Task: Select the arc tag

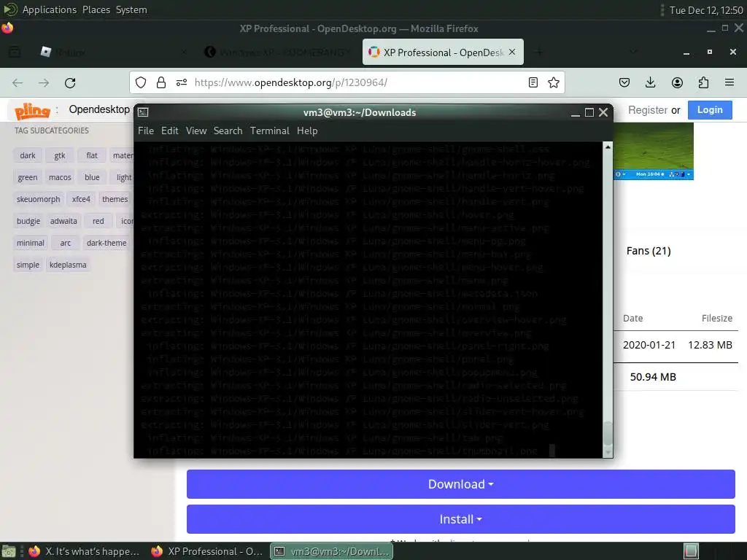Action: point(65,243)
